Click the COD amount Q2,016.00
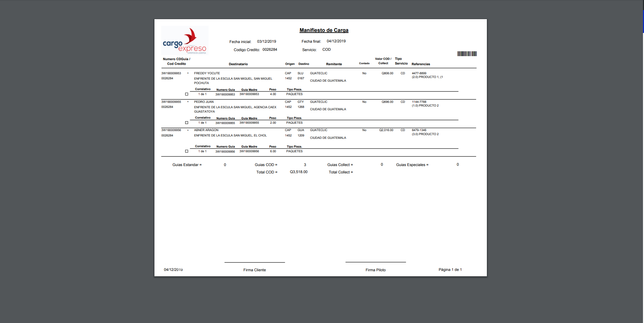644x323 pixels. coord(386,130)
